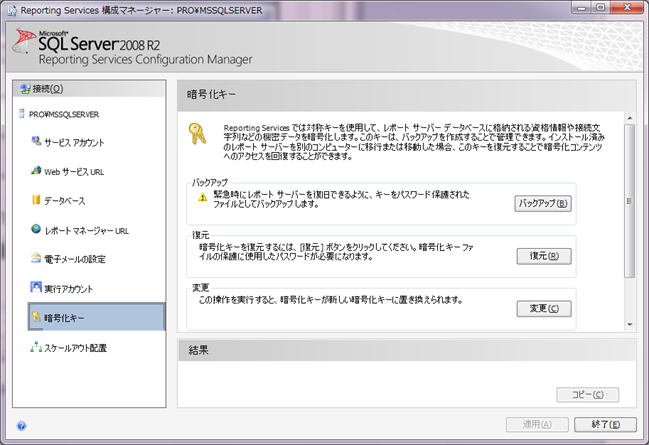Click the レポート マネージャー URL globe icon
The width and height of the screenshot is (649, 445).
point(36,229)
